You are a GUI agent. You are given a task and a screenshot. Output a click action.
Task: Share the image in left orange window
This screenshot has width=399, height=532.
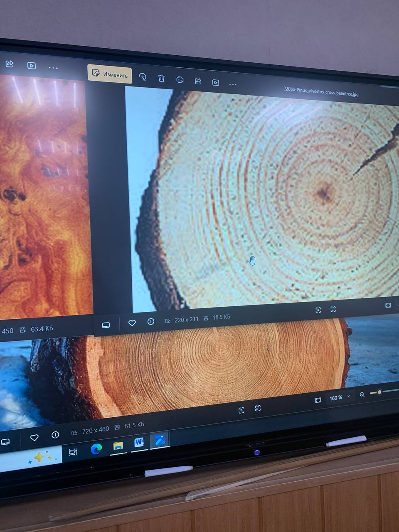point(10,64)
